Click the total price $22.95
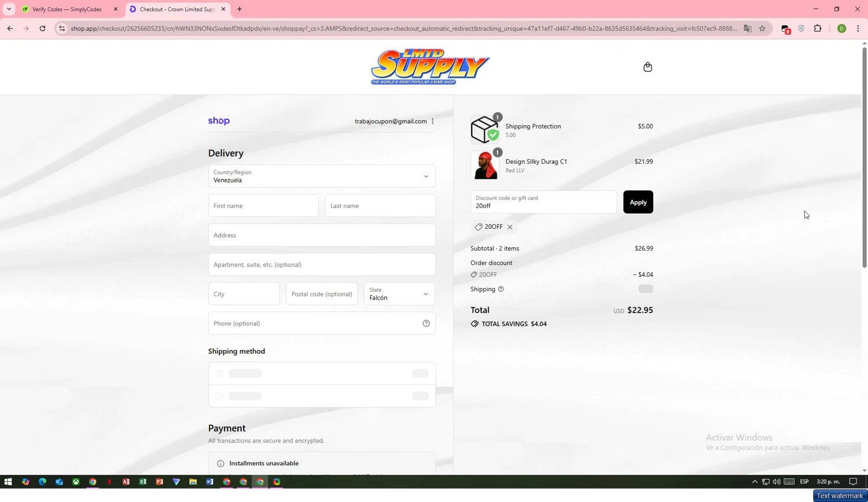The image size is (868, 502). 640,310
